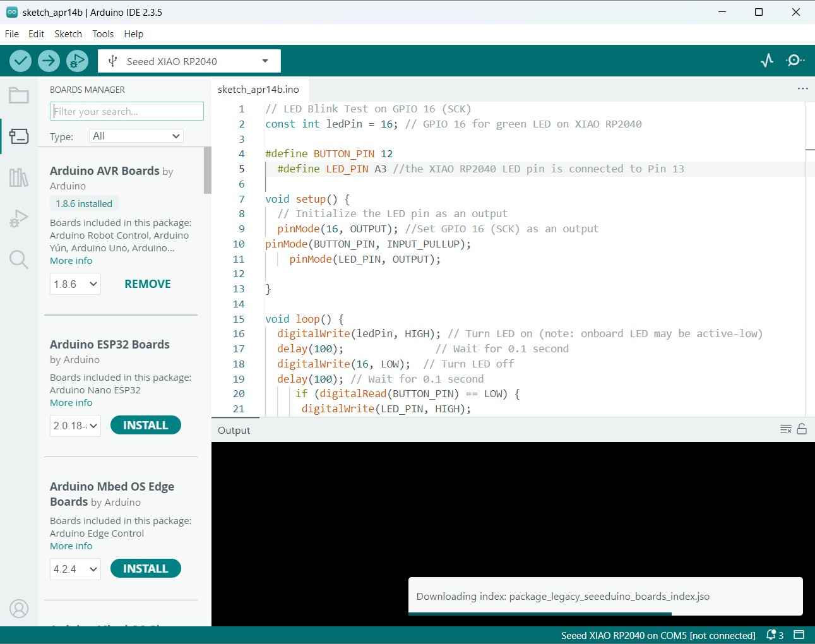Open the Sketch menu

[68, 34]
